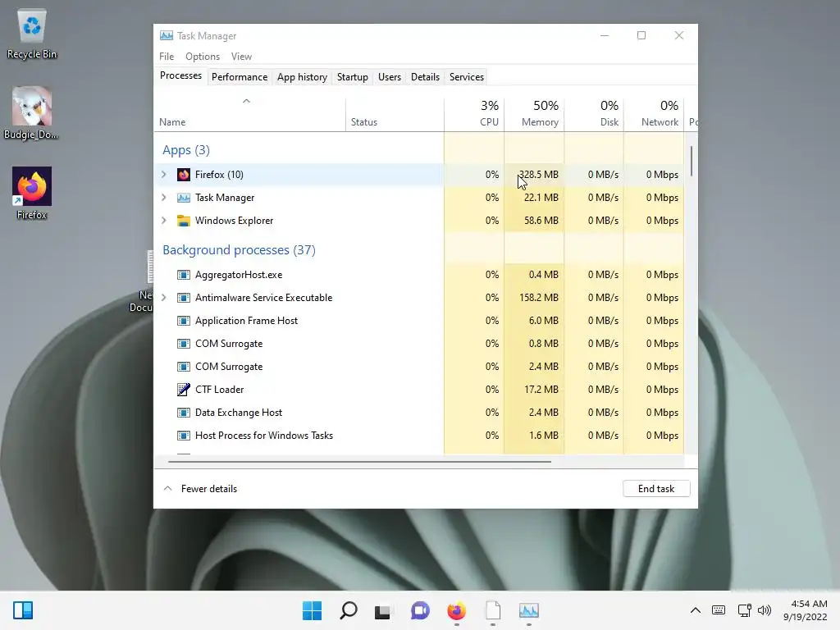Click the horizontal scrollbar in process list

click(359, 461)
